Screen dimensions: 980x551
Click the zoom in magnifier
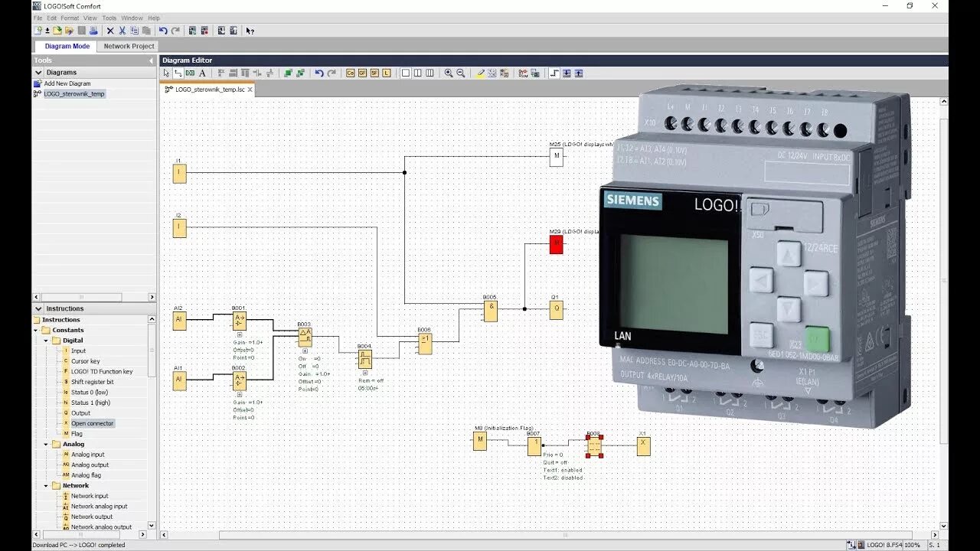(449, 73)
